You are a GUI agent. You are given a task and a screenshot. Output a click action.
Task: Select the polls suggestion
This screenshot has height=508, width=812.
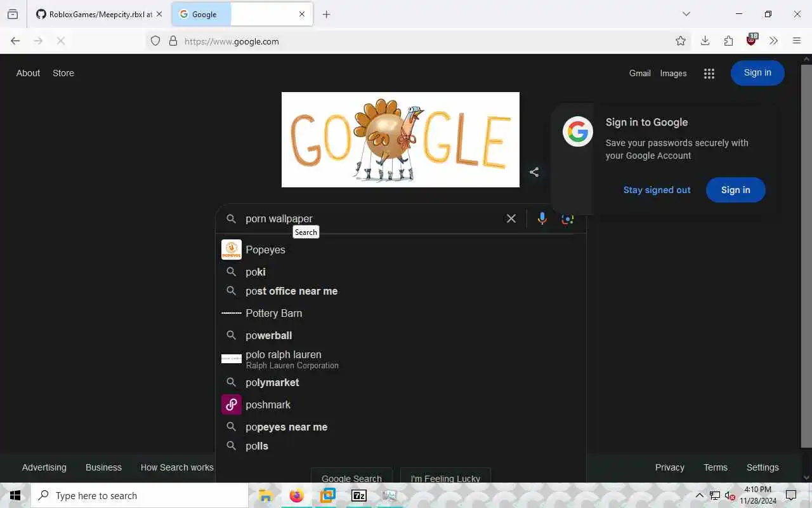[x=401, y=446]
